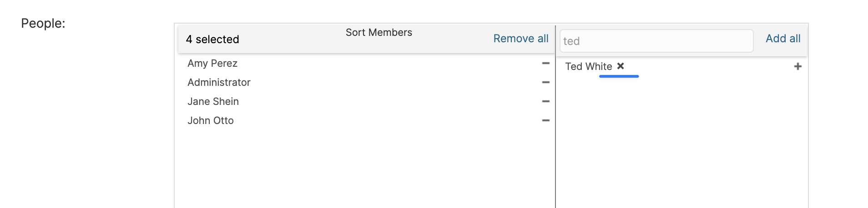Click empty area below John Otto
The height and width of the screenshot is (208, 868).
pos(364,168)
